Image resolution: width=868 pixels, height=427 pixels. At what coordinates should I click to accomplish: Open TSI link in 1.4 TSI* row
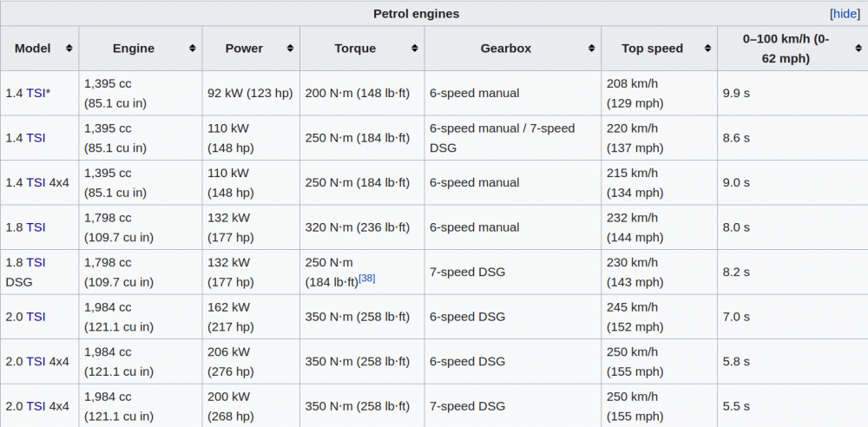[36, 93]
